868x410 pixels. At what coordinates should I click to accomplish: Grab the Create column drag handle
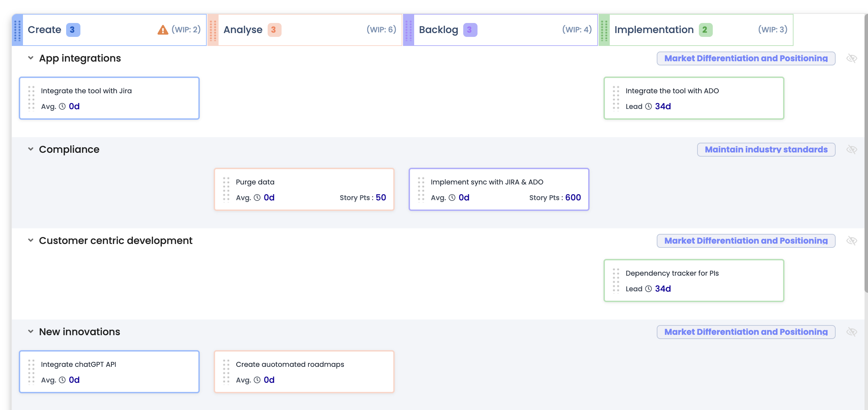17,30
